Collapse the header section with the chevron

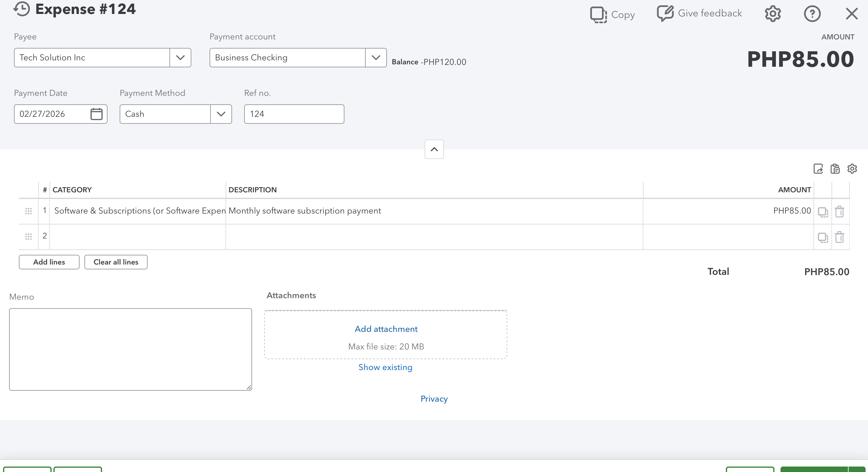pyautogui.click(x=434, y=149)
